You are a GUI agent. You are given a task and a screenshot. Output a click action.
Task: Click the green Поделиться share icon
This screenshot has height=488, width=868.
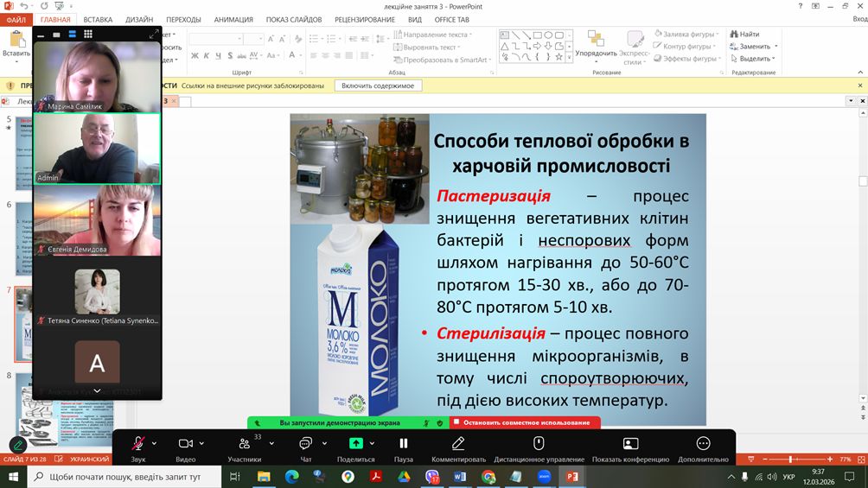pos(355,443)
